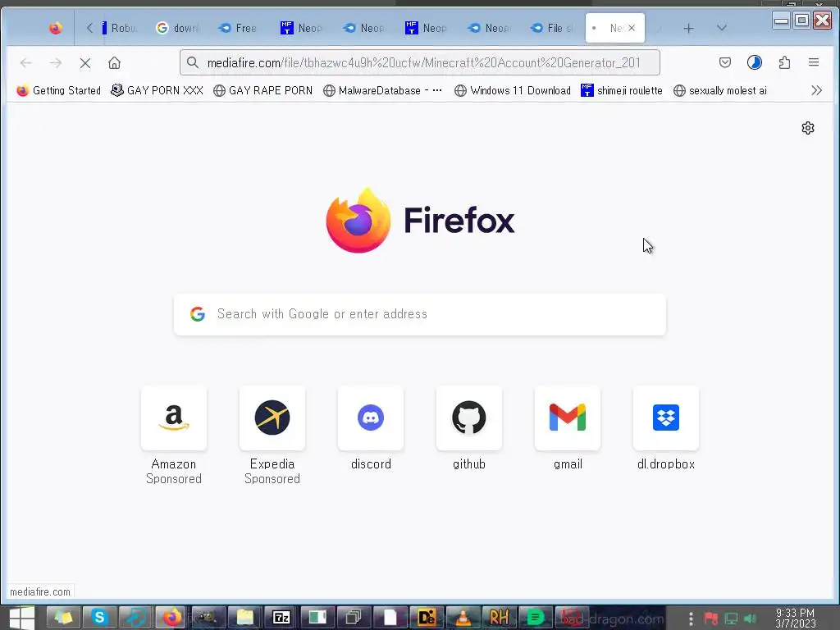Open the green chat bubble taskbar icon

click(x=535, y=618)
